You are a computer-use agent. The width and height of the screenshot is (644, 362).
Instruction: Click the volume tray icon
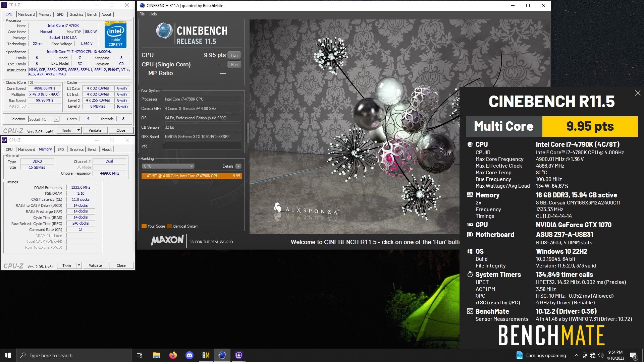pos(600,355)
